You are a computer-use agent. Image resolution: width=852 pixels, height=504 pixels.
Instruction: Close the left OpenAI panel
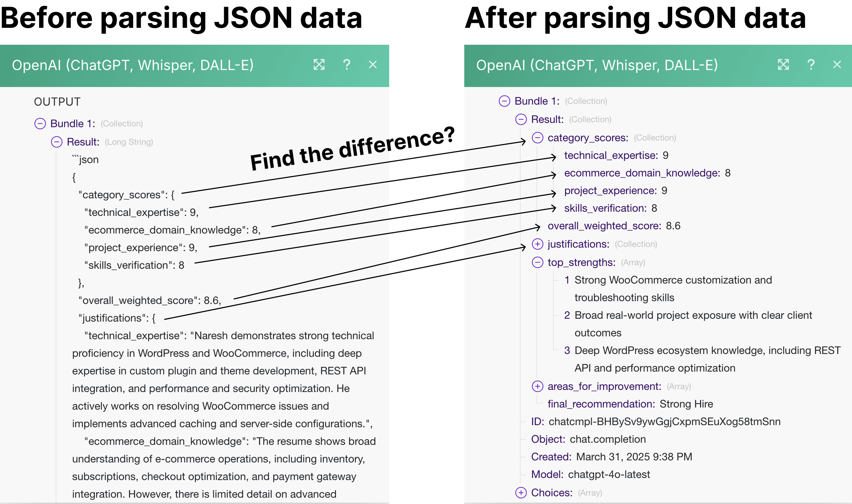[x=373, y=65]
